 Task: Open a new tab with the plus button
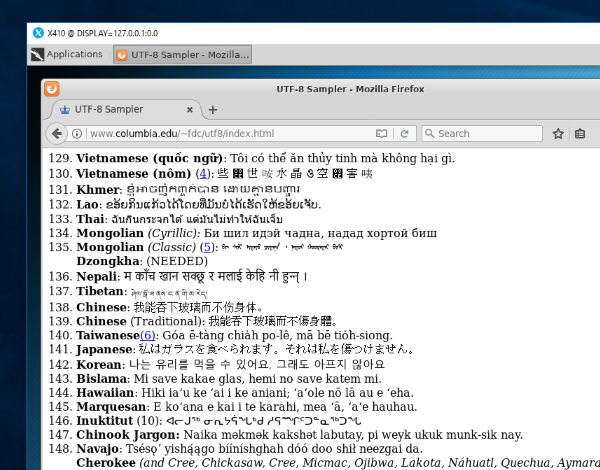tap(213, 109)
